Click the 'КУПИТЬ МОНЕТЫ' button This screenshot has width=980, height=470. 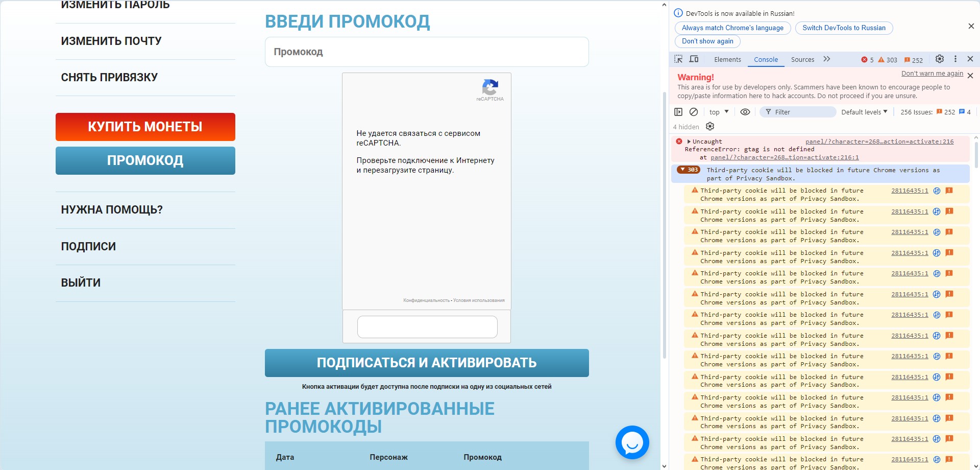(145, 127)
